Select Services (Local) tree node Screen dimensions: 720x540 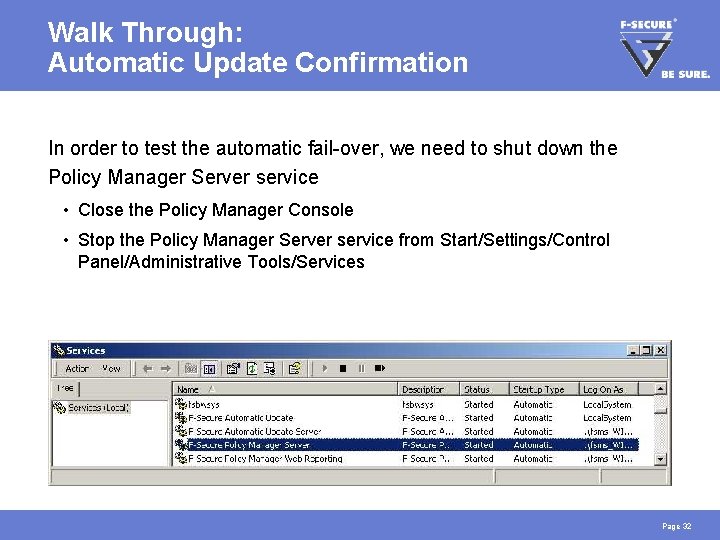point(99,407)
